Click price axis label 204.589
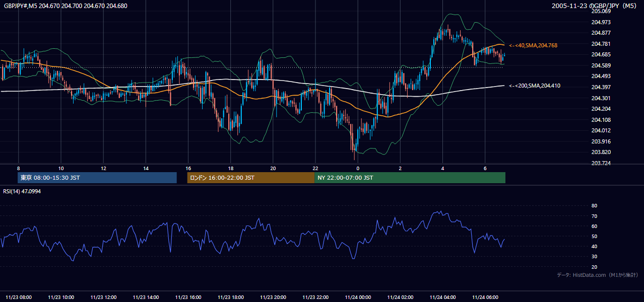644x302 pixels. pyautogui.click(x=601, y=65)
